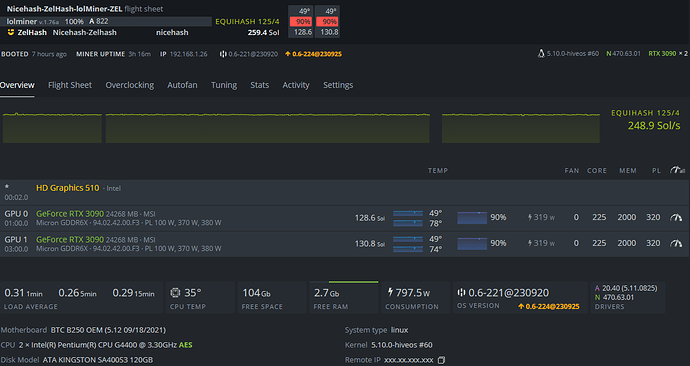Click the ZelHash wallet coin icon

coord(11,32)
